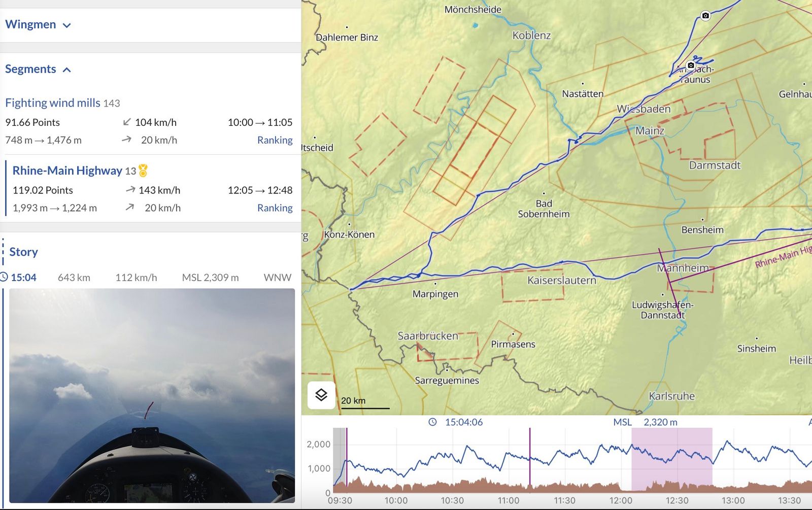The image size is (812, 510).
Task: Click the gold medal beside Rhine-Main Highway
Action: click(143, 171)
